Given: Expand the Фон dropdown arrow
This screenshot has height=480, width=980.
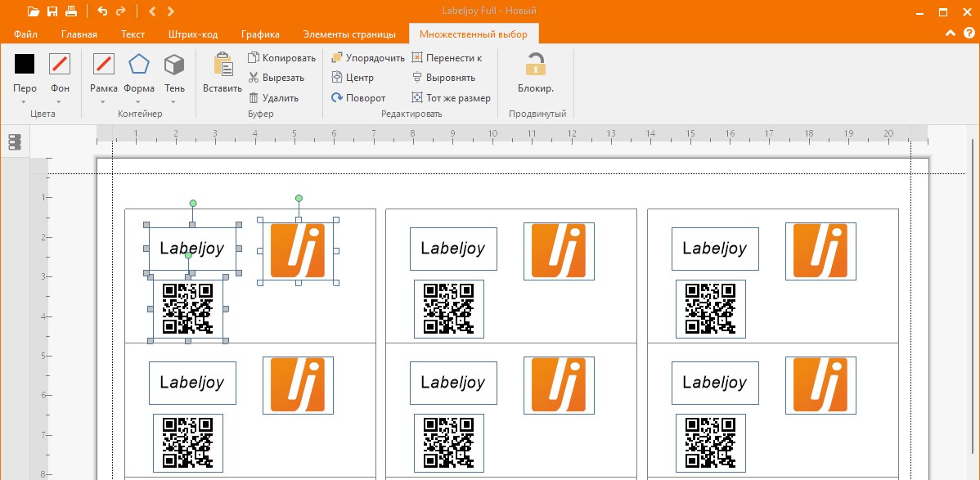Looking at the screenshot, I should pos(60,102).
